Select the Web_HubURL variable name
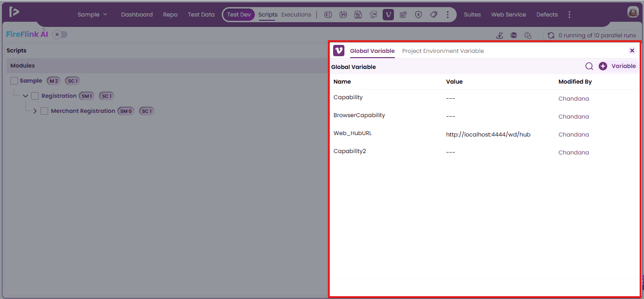 pos(353,133)
